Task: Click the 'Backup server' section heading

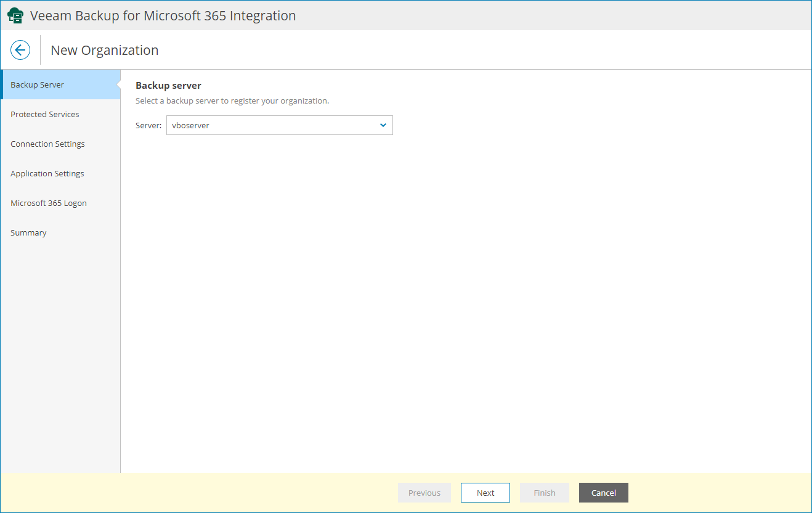Action: pyautogui.click(x=169, y=85)
